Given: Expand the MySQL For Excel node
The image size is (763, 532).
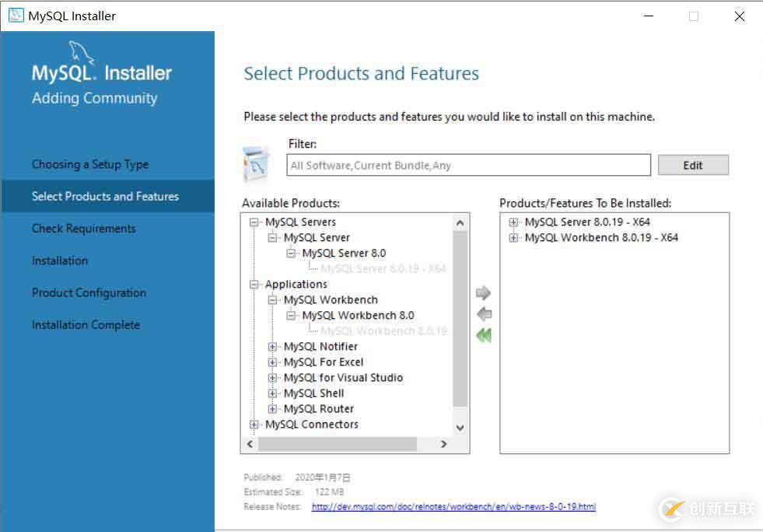Looking at the screenshot, I should tap(272, 362).
